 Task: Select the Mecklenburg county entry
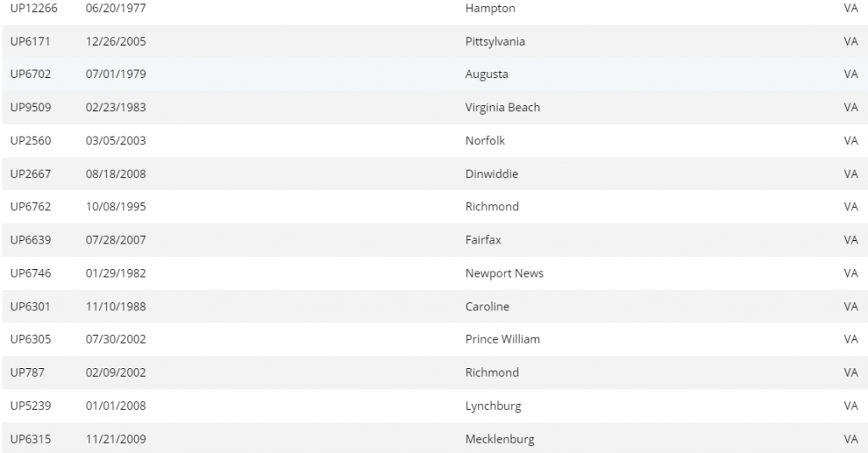coord(500,439)
